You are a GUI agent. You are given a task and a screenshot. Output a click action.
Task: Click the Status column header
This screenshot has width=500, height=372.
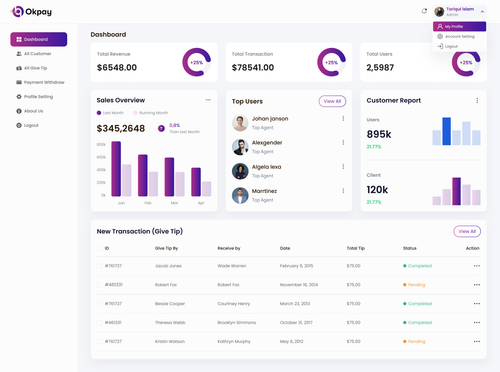[410, 248]
